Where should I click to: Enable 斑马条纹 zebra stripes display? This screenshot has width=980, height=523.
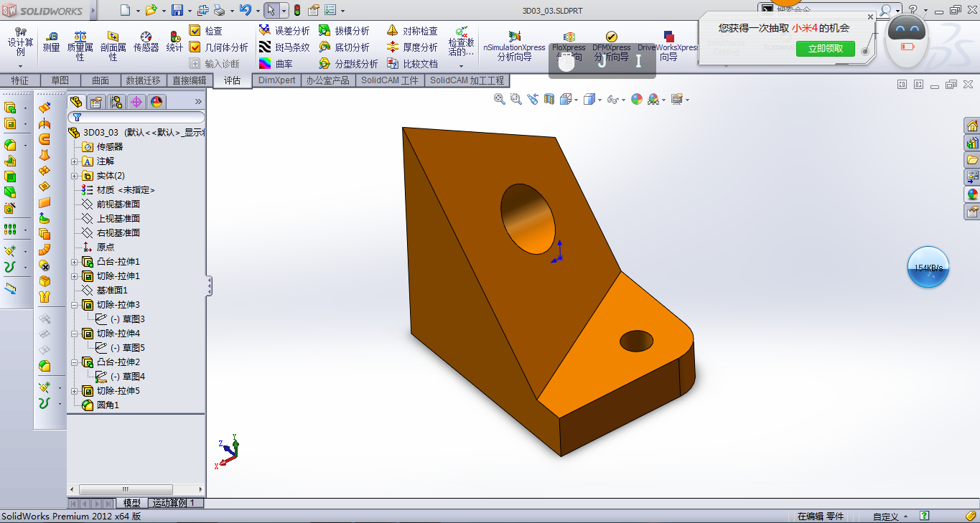tap(284, 47)
